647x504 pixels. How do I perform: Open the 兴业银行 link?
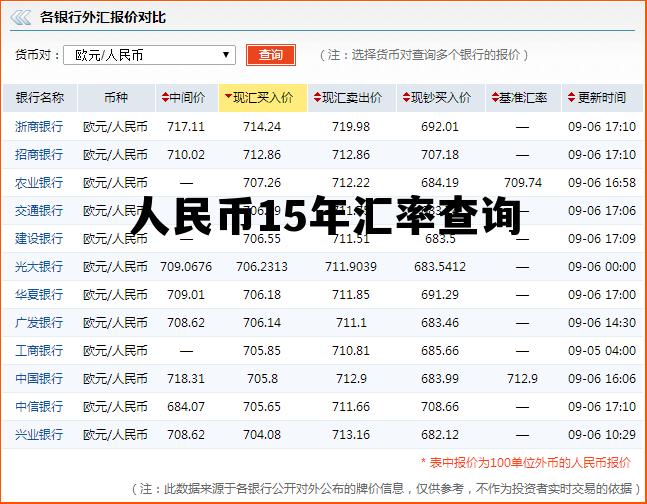[x=39, y=435]
